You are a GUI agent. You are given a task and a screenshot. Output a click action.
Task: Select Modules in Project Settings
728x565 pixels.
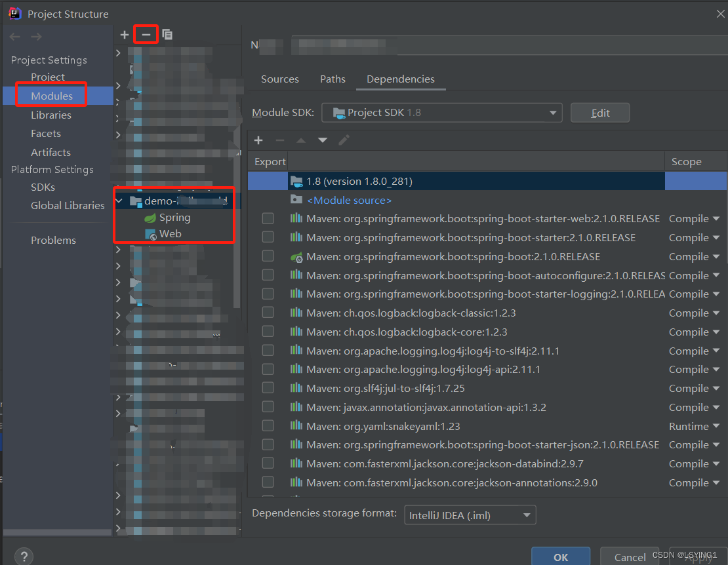[x=52, y=96]
